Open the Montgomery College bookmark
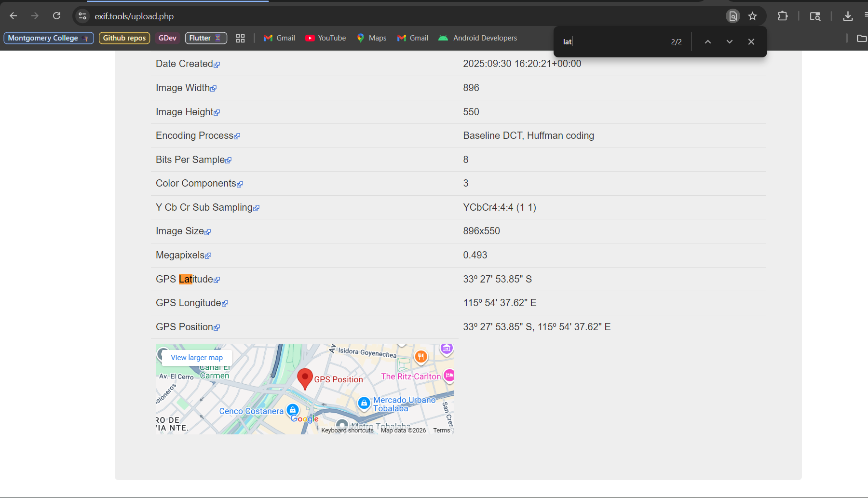The image size is (868, 498). [x=49, y=38]
